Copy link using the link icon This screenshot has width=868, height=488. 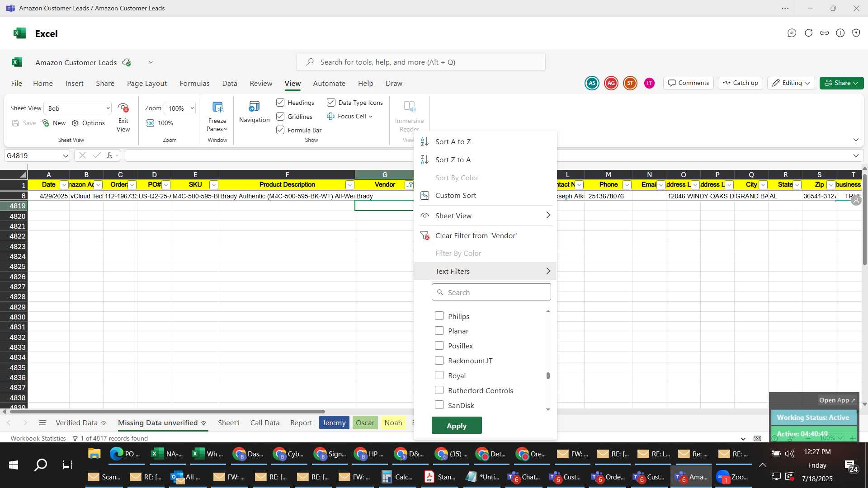pyautogui.click(x=825, y=33)
